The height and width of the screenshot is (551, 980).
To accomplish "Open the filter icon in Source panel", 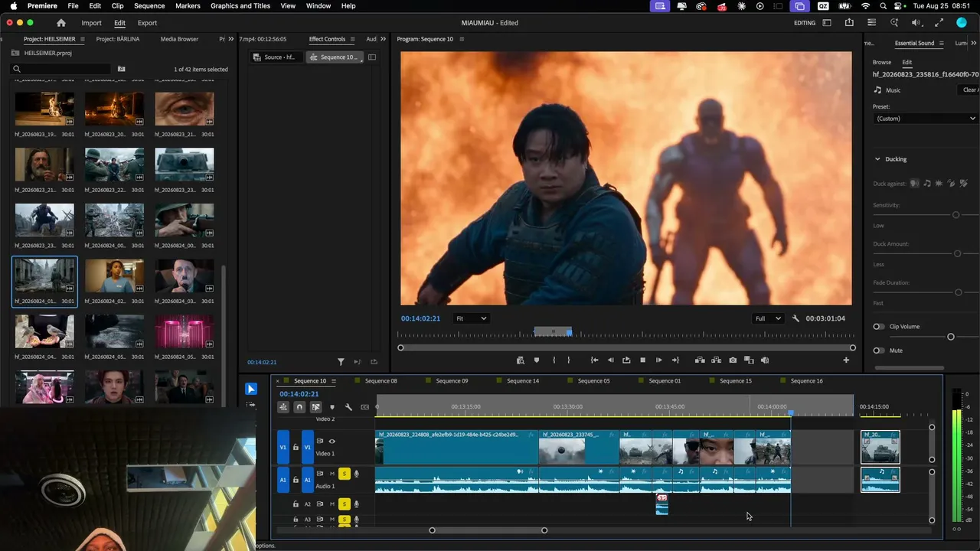I will [x=341, y=362].
